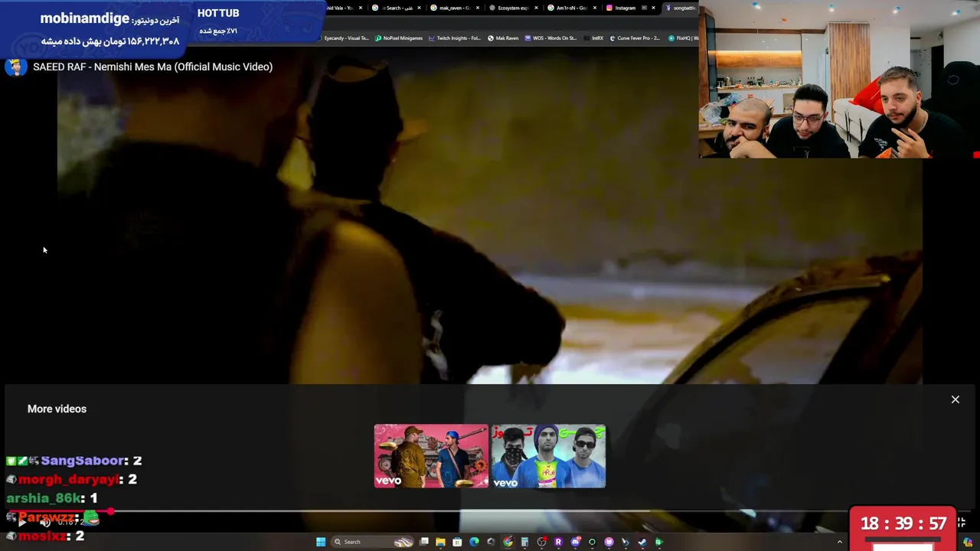Click the SangSaboor chat message

(x=74, y=461)
